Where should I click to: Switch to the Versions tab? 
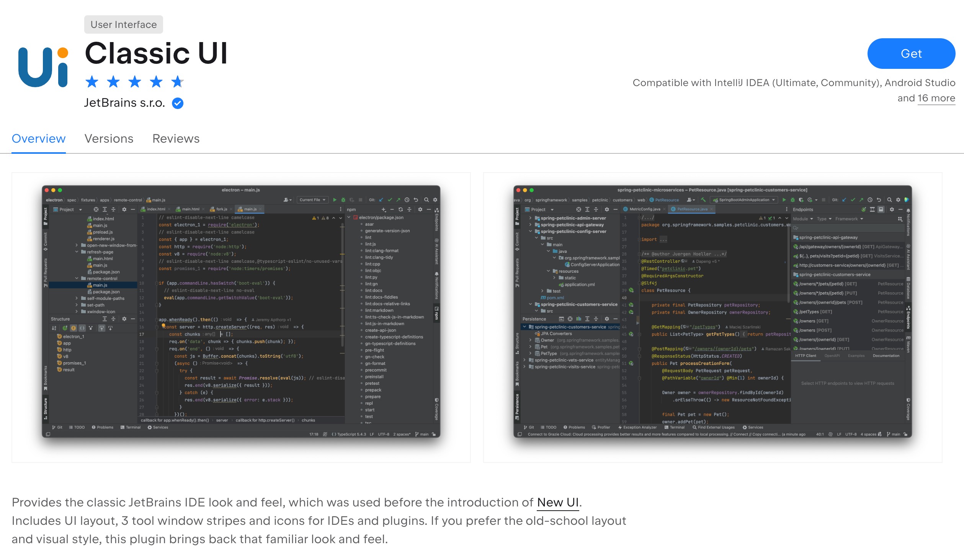109,138
